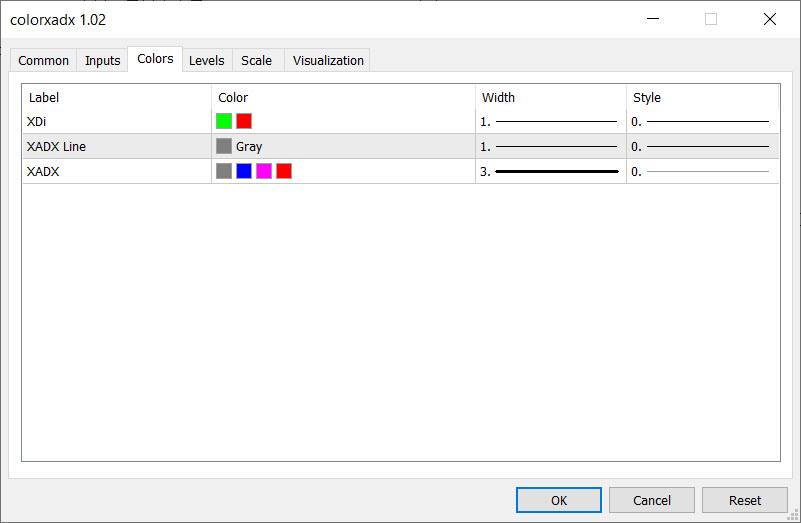
Task: Change line style of XDi row
Action: pyautogui.click(x=702, y=122)
